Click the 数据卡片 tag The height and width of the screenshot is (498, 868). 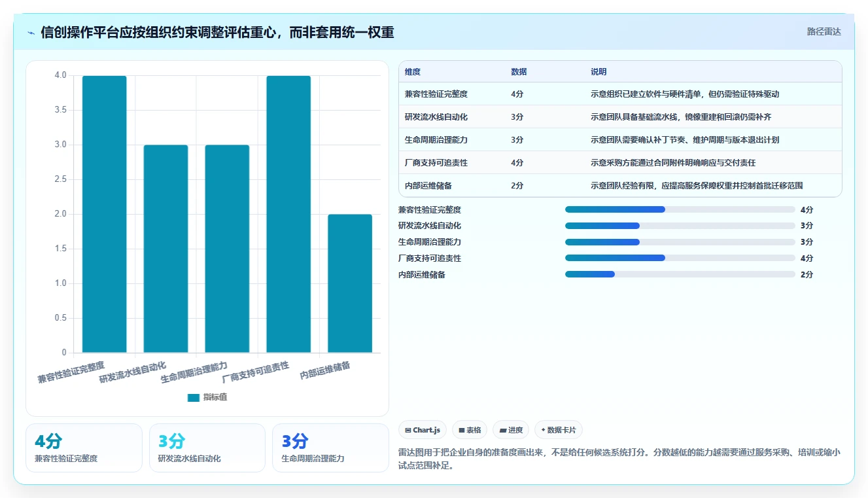[558, 430]
